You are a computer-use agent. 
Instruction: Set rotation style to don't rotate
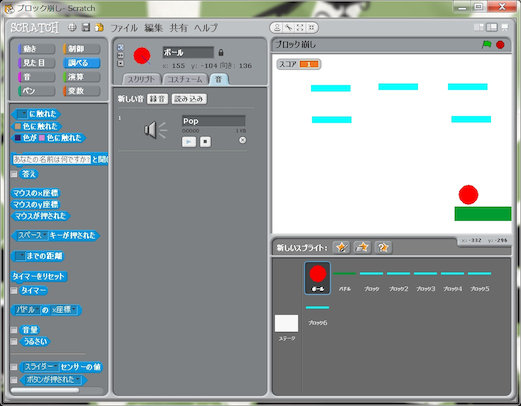point(121,63)
